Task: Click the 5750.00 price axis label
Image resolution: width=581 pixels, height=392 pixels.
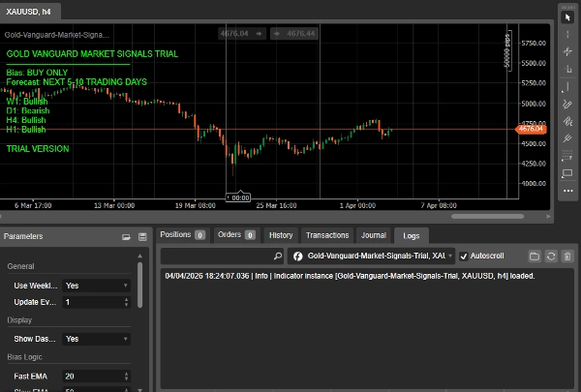Action: point(534,43)
